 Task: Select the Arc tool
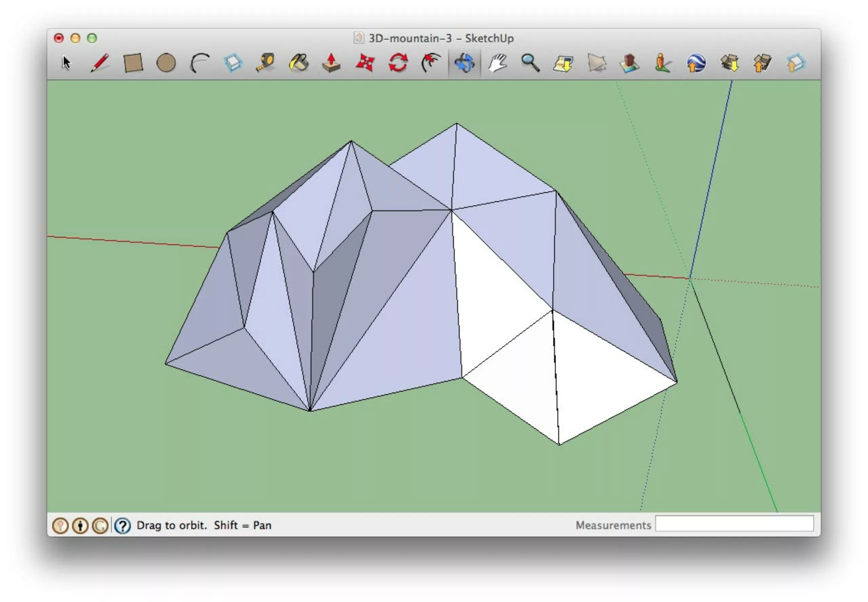click(199, 63)
